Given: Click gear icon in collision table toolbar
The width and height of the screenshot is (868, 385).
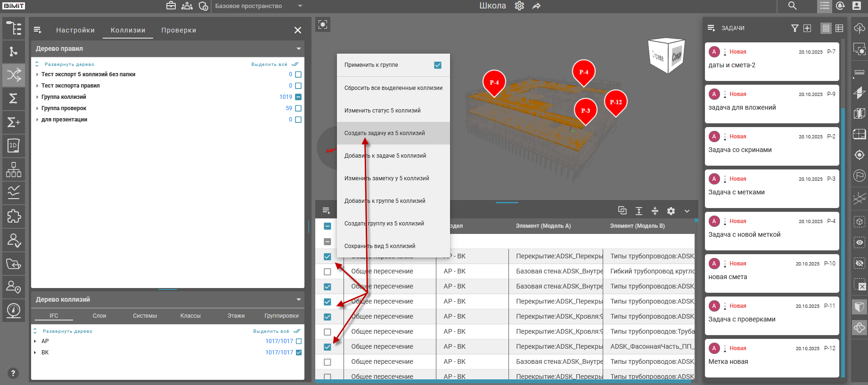Looking at the screenshot, I should click(x=671, y=211).
